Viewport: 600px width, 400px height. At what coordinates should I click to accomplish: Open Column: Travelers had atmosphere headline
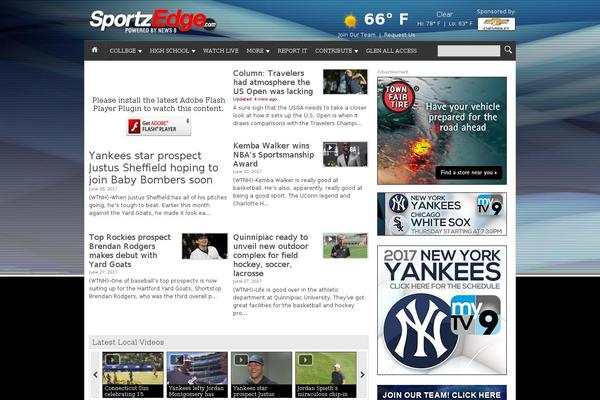(x=273, y=82)
